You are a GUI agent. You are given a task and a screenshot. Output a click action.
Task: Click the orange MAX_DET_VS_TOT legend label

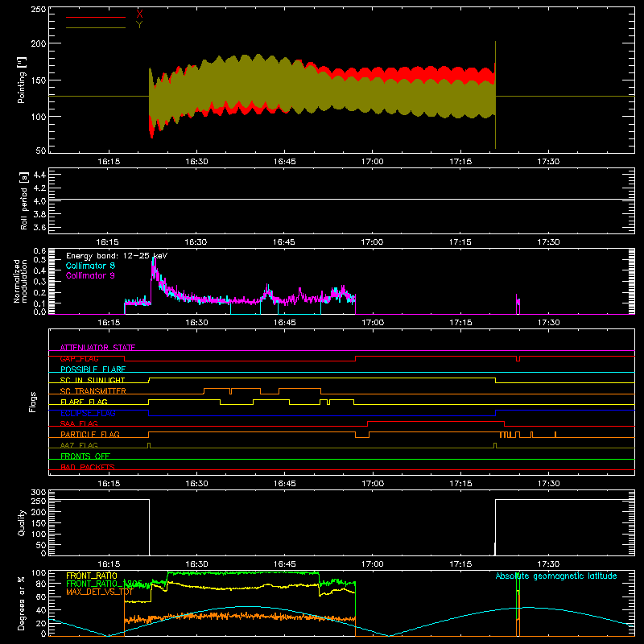99,592
